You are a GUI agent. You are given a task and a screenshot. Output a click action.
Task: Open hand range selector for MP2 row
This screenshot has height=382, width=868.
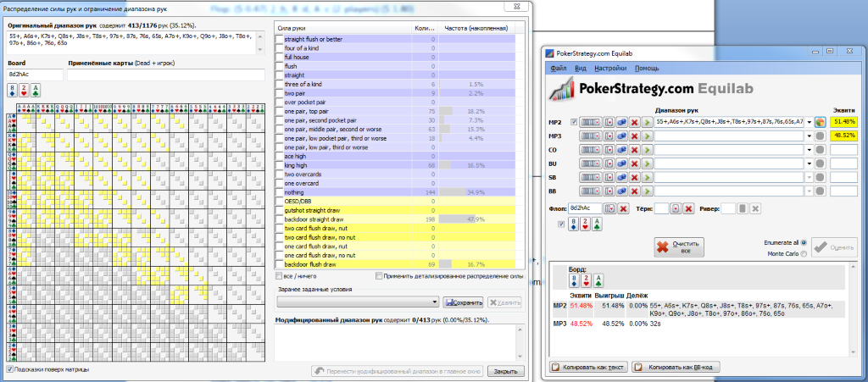click(x=590, y=122)
